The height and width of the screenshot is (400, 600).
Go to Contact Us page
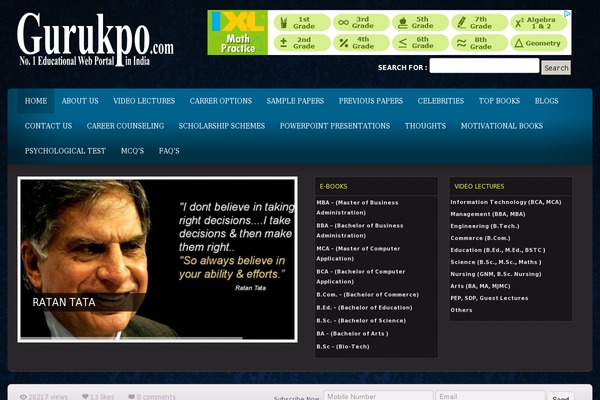pos(48,126)
